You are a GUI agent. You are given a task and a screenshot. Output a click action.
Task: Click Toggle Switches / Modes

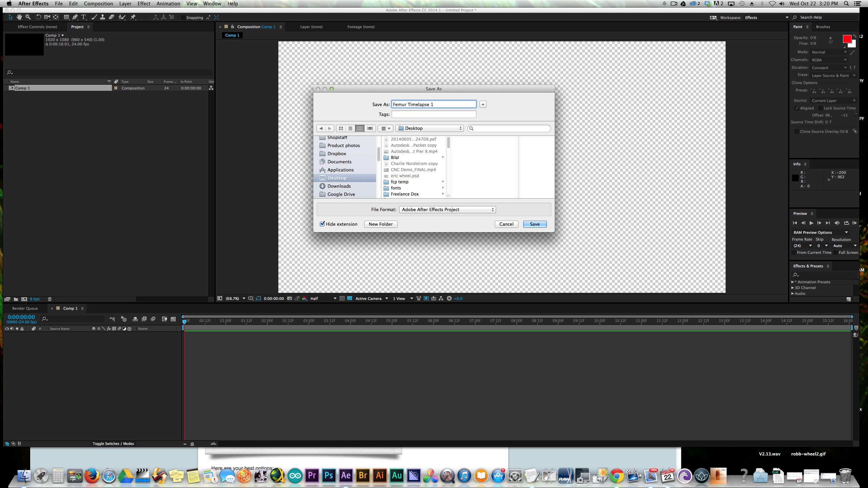113,444
